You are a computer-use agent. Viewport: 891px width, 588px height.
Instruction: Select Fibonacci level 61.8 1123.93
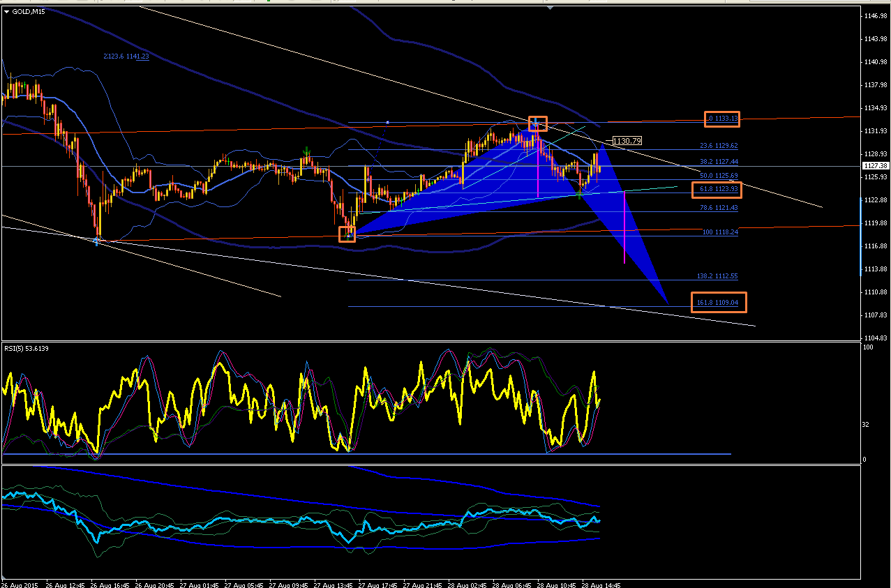point(719,189)
